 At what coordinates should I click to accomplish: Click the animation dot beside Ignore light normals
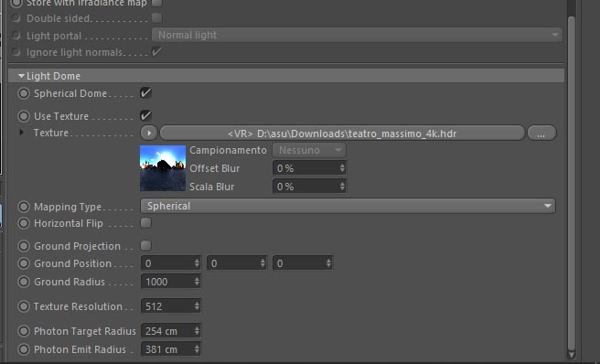click(16, 51)
